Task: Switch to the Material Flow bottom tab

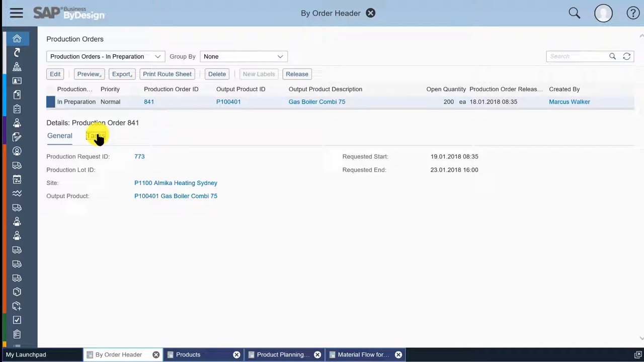Action: point(364,354)
